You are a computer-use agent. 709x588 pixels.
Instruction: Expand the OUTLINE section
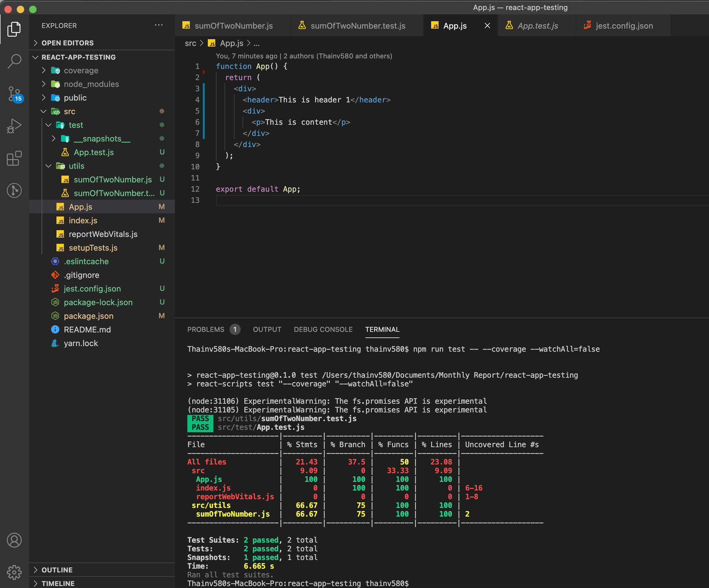pos(57,570)
